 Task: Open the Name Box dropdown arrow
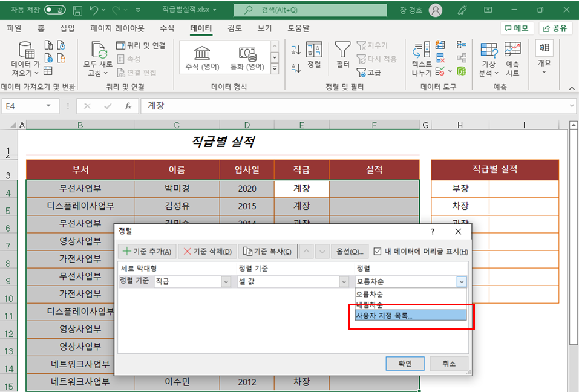coord(48,106)
